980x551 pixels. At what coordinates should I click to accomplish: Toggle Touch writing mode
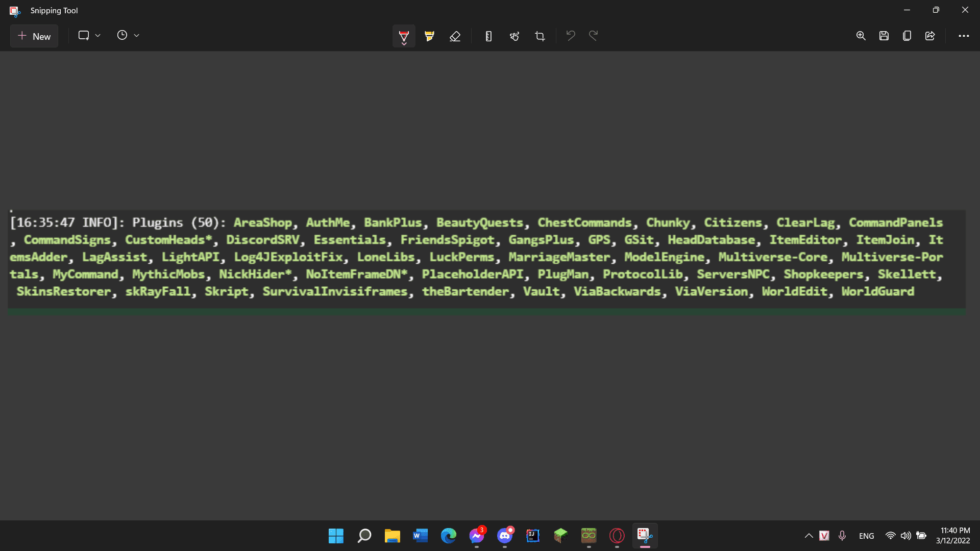pyautogui.click(x=514, y=36)
